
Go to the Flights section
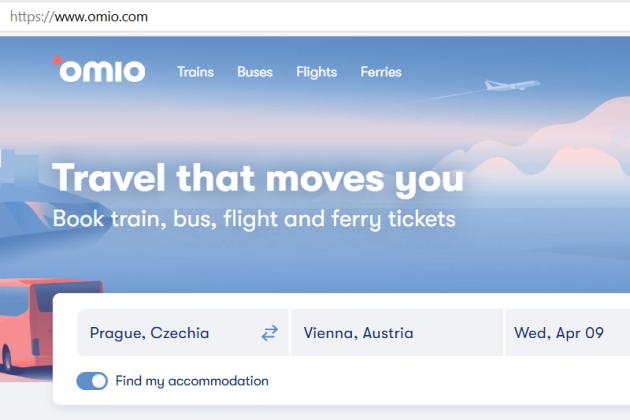pyautogui.click(x=316, y=72)
